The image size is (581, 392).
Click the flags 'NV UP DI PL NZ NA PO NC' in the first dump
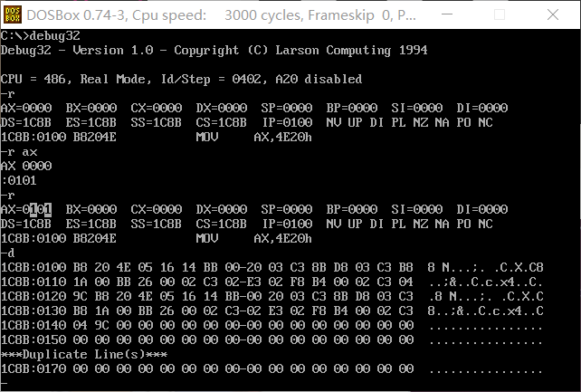(x=409, y=122)
